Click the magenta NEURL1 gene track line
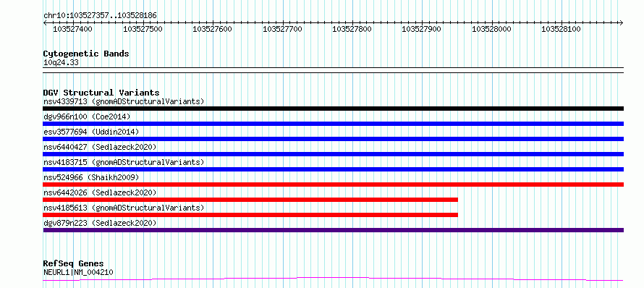This screenshot has width=644, height=288. [333, 279]
